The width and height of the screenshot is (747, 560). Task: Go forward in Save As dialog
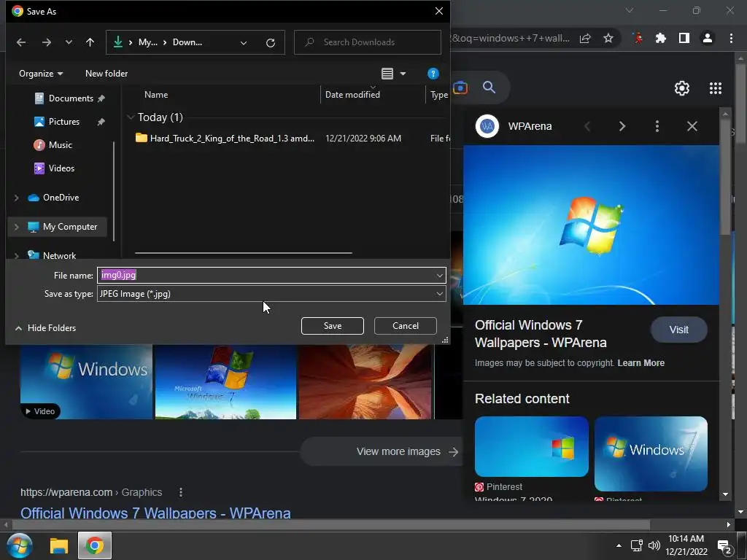[x=46, y=42]
